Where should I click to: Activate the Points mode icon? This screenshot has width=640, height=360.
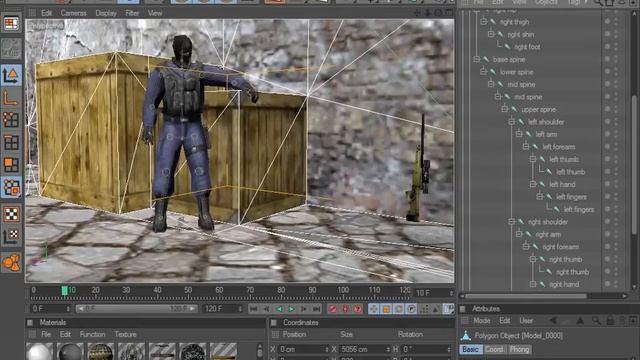point(11,120)
